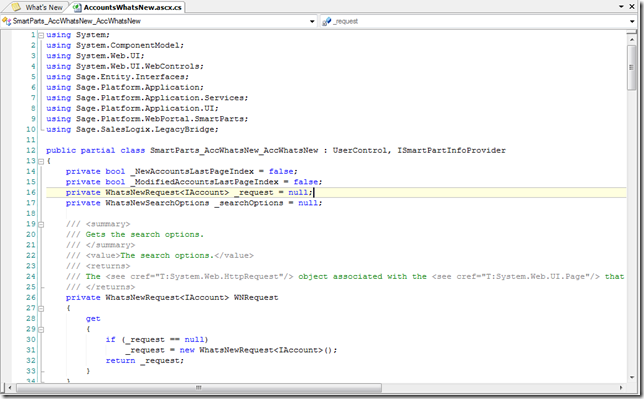Open the active files list arrow
Screen dimensions: 644x399
621,7
